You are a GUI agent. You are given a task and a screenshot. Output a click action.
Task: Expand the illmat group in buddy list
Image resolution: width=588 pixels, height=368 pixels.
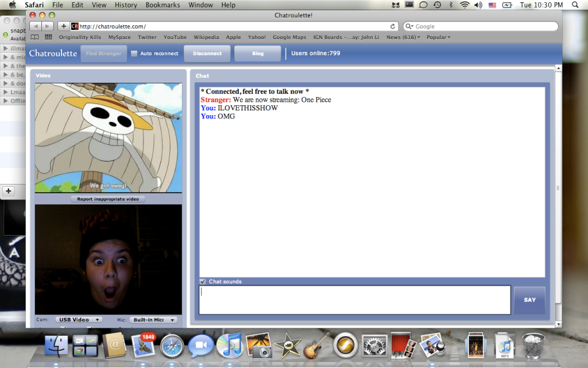pyautogui.click(x=6, y=48)
